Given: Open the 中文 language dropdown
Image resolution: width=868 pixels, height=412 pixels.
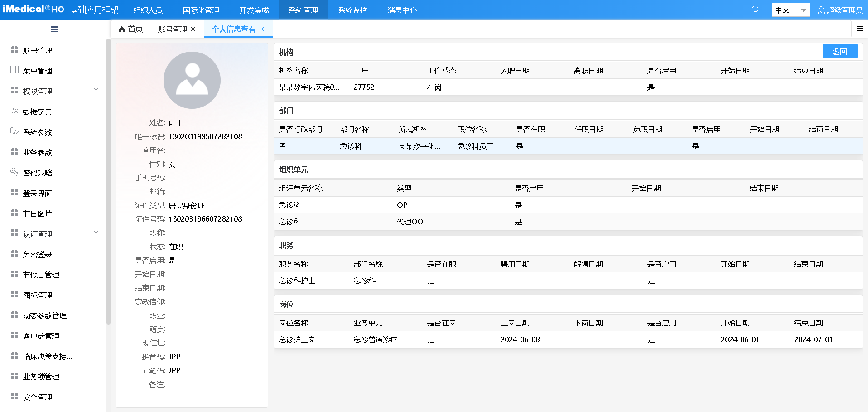Looking at the screenshot, I should 790,9.
